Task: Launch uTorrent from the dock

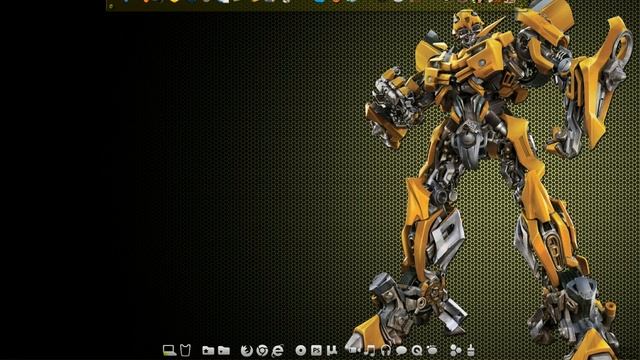Action: [332, 350]
